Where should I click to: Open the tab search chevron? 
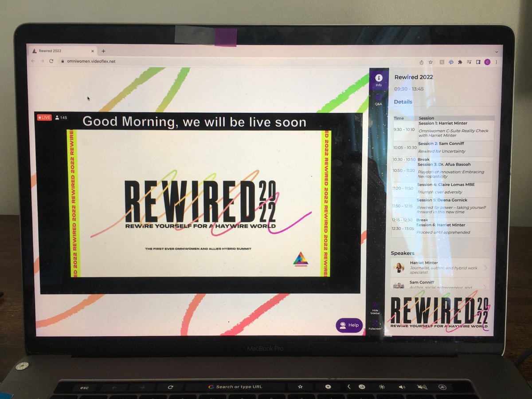(496, 51)
